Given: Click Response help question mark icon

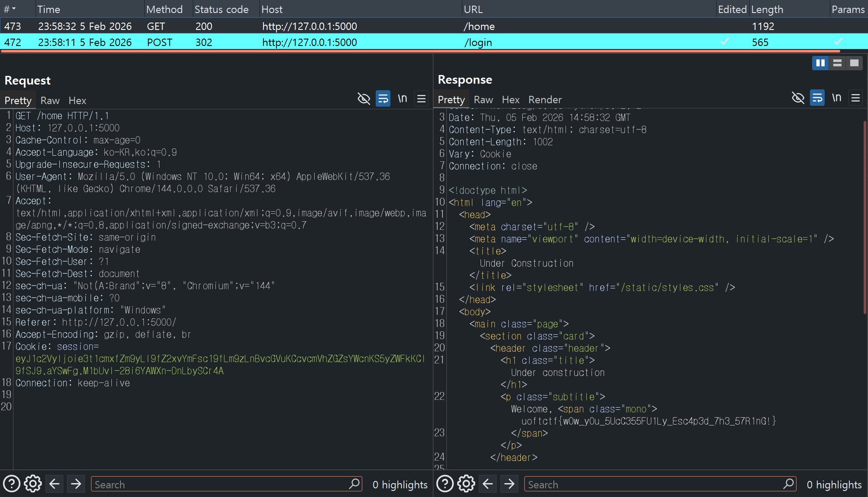Looking at the screenshot, I should (x=445, y=484).
